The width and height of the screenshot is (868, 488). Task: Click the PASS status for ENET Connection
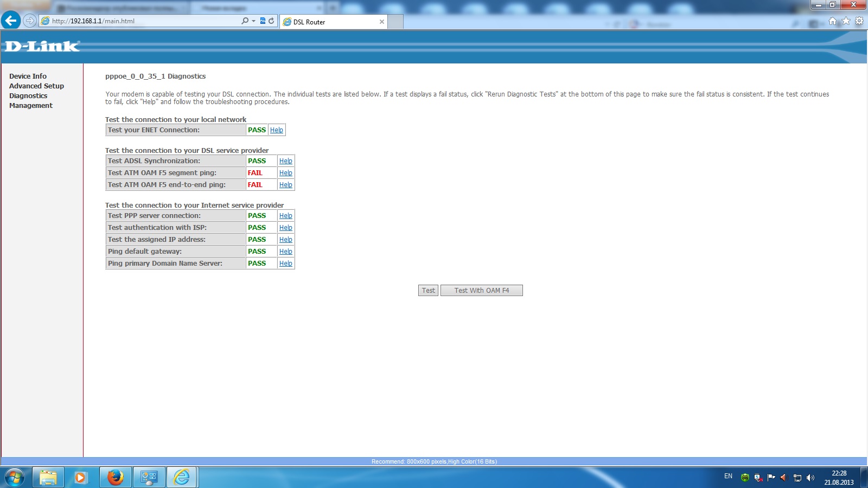pyautogui.click(x=257, y=130)
